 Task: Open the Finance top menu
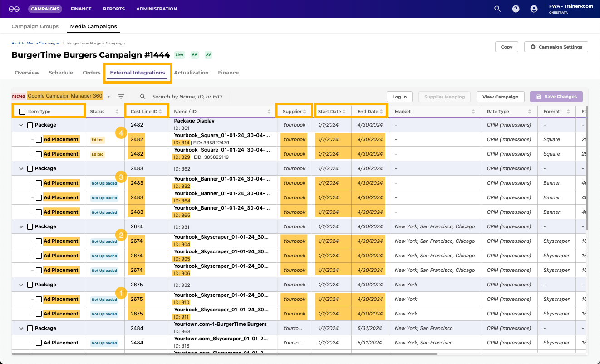(x=81, y=9)
